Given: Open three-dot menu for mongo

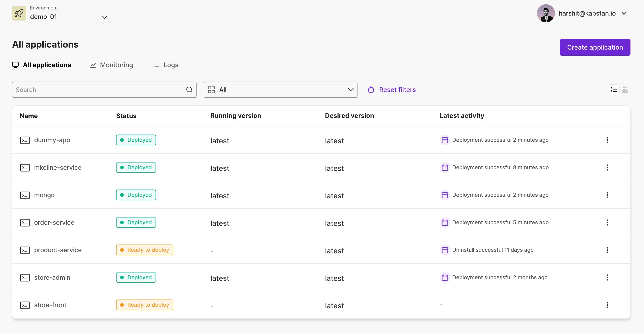Looking at the screenshot, I should (607, 195).
